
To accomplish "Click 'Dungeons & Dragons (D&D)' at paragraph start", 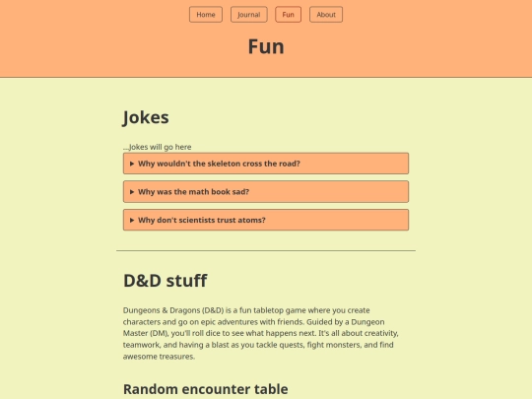I will (x=173, y=310).
